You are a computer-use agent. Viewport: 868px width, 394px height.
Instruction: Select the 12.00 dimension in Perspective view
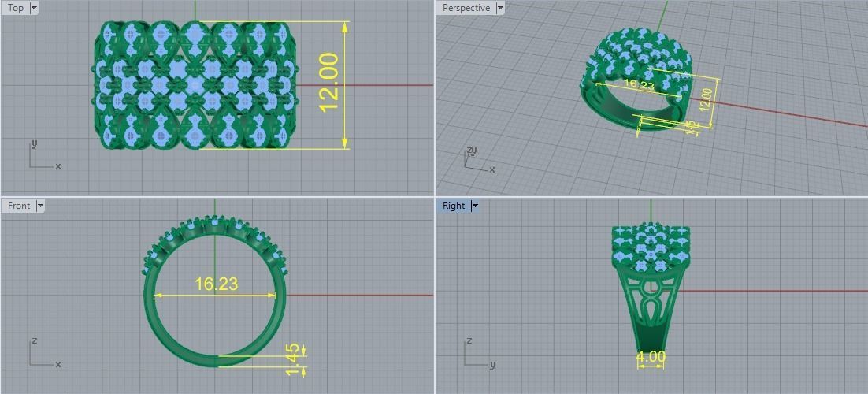click(x=707, y=99)
